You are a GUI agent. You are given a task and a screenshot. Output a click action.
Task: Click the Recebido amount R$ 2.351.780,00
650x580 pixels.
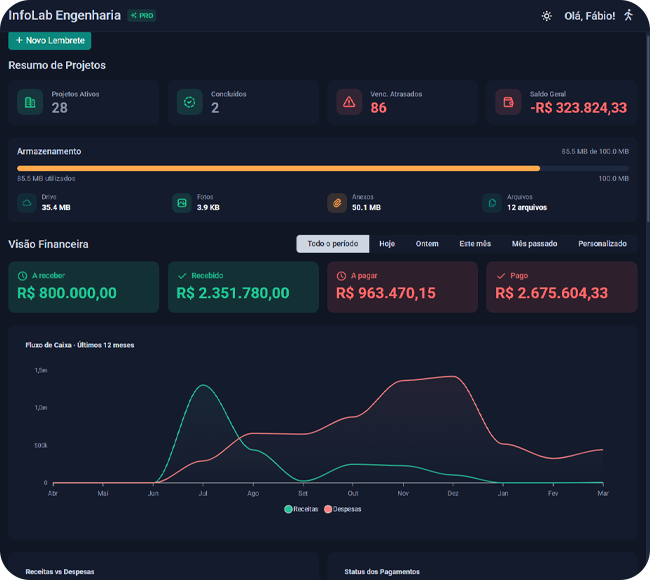[x=233, y=293]
